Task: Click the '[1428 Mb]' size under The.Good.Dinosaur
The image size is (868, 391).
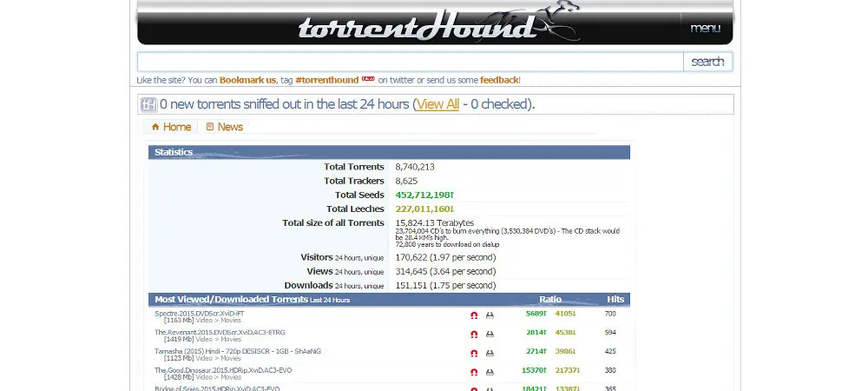Action: click(179, 376)
